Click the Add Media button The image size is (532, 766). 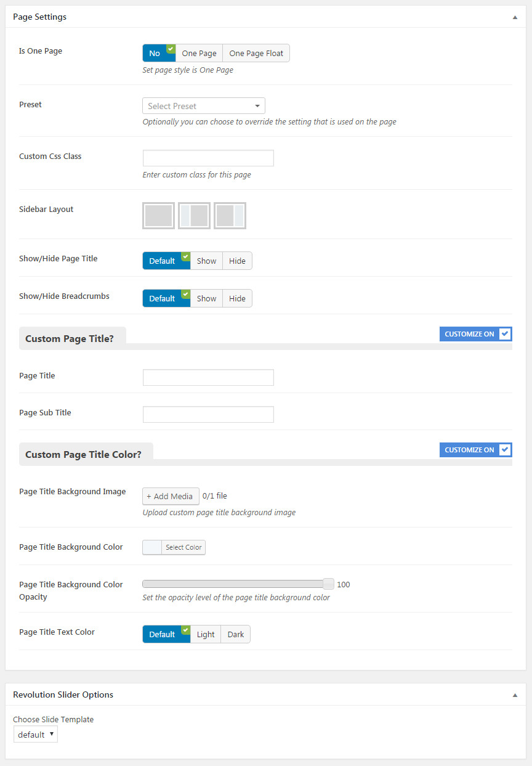pyautogui.click(x=171, y=496)
